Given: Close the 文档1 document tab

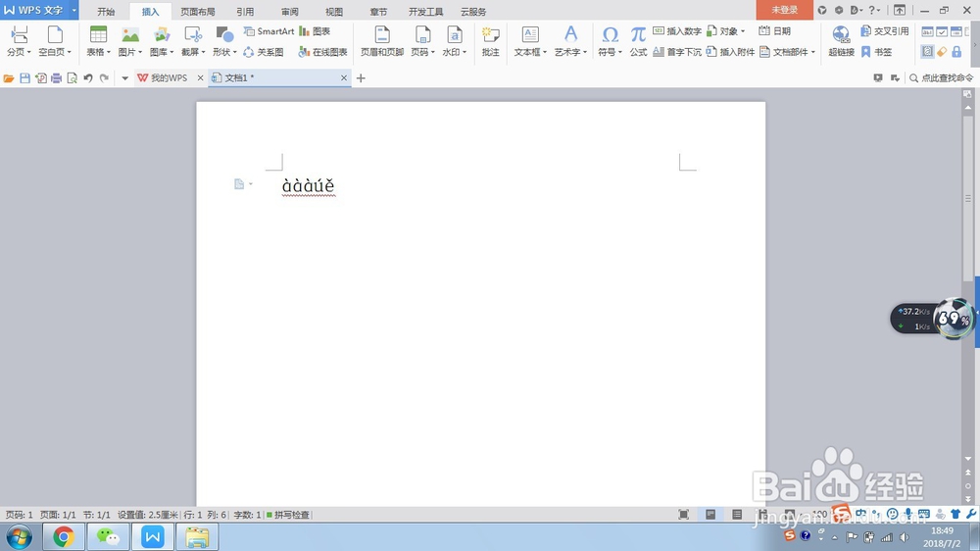Looking at the screenshot, I should click(x=344, y=78).
